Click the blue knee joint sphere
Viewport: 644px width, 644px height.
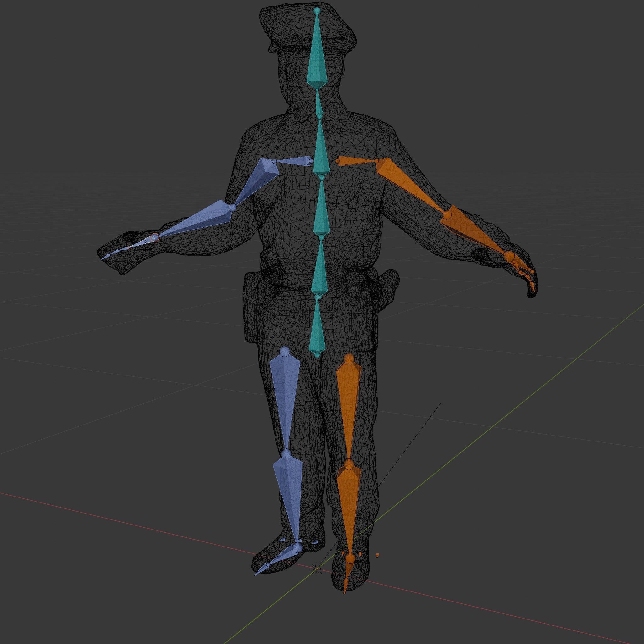click(286, 454)
